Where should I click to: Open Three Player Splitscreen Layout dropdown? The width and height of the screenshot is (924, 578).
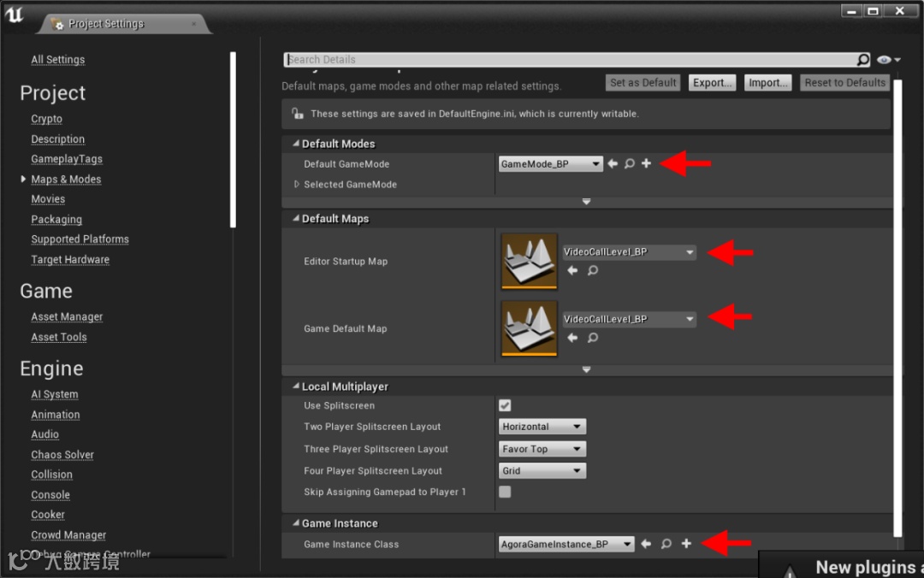(x=542, y=449)
